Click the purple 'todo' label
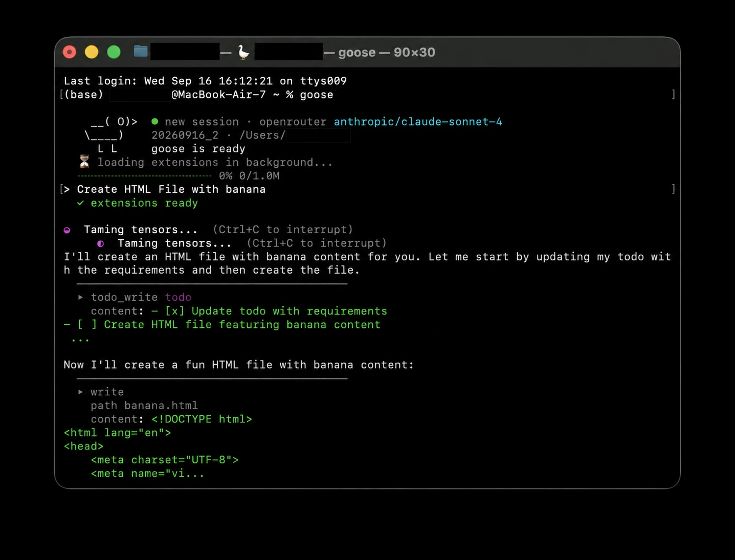The height and width of the screenshot is (560, 735). (178, 297)
